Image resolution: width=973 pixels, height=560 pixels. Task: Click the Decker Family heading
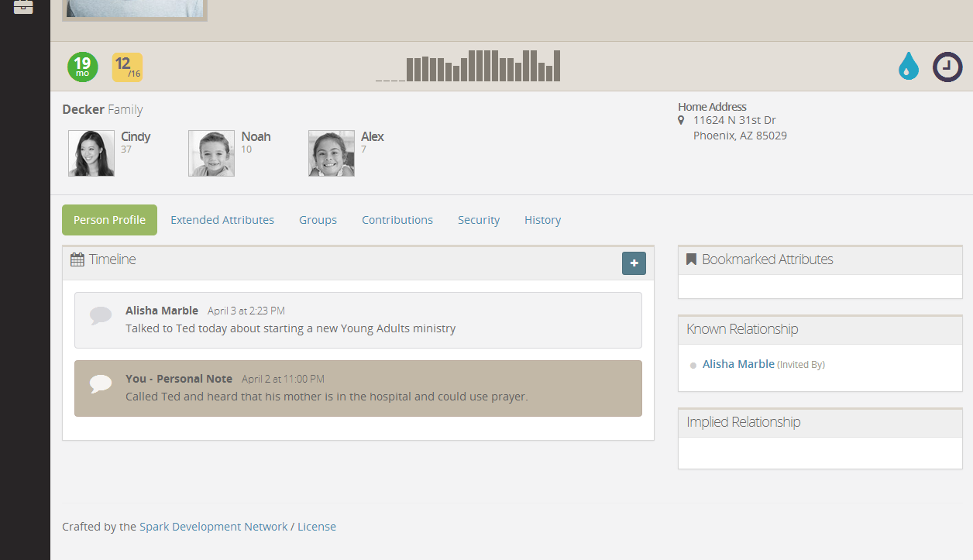pos(102,110)
